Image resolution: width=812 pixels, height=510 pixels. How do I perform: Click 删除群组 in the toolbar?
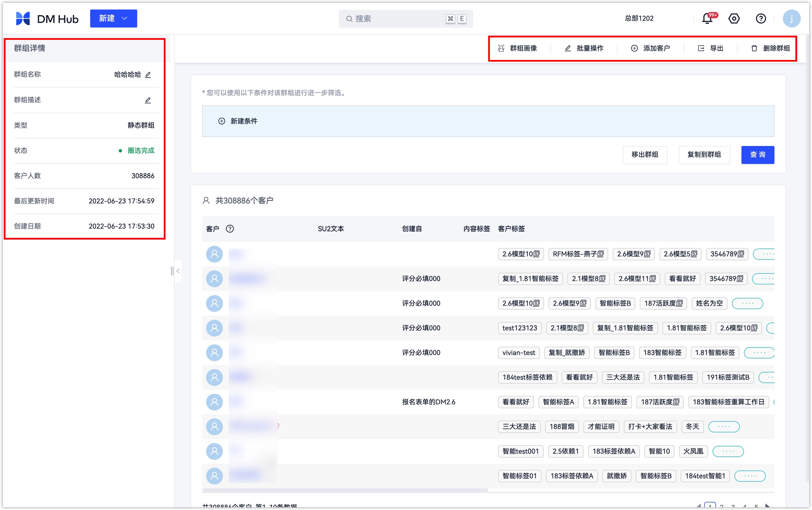tap(770, 48)
